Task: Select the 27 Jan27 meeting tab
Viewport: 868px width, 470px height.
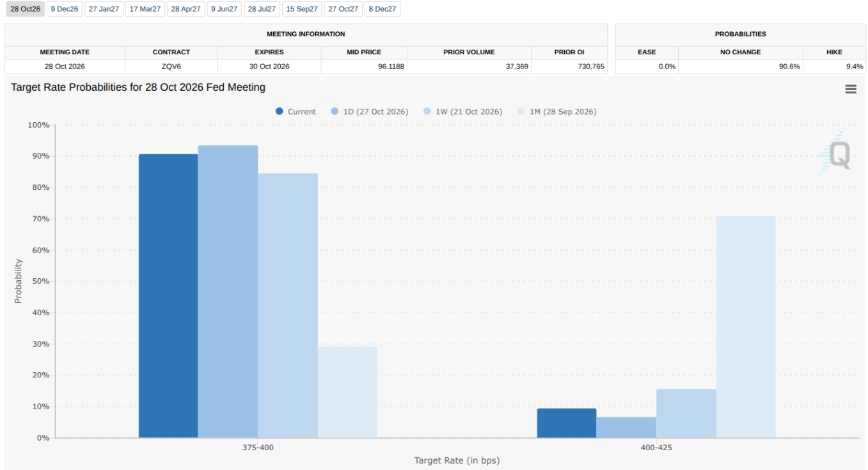Action: [104, 9]
